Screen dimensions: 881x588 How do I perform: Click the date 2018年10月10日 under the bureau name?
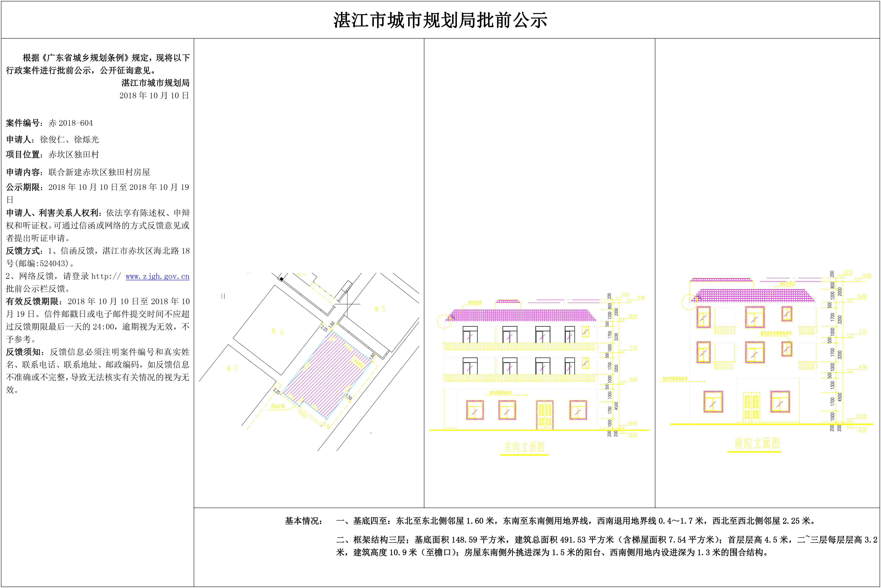pyautogui.click(x=154, y=96)
